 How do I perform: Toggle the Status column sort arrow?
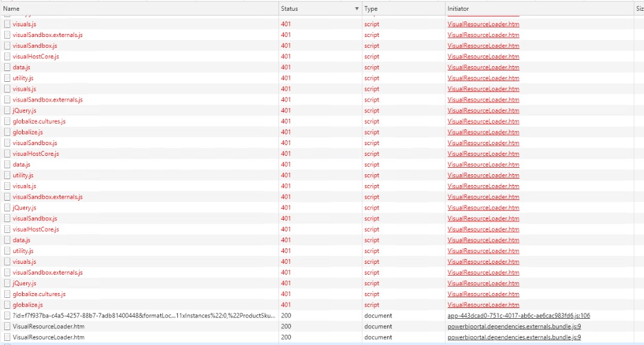click(357, 8)
